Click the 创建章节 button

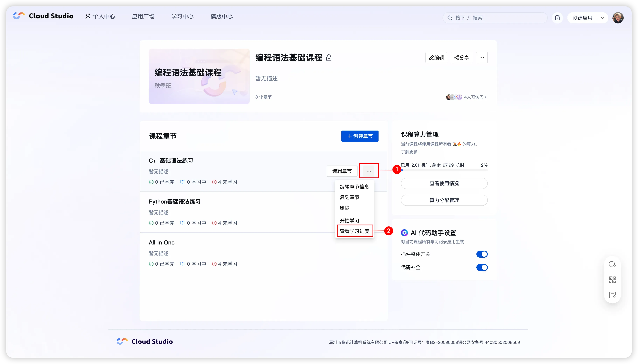click(360, 136)
